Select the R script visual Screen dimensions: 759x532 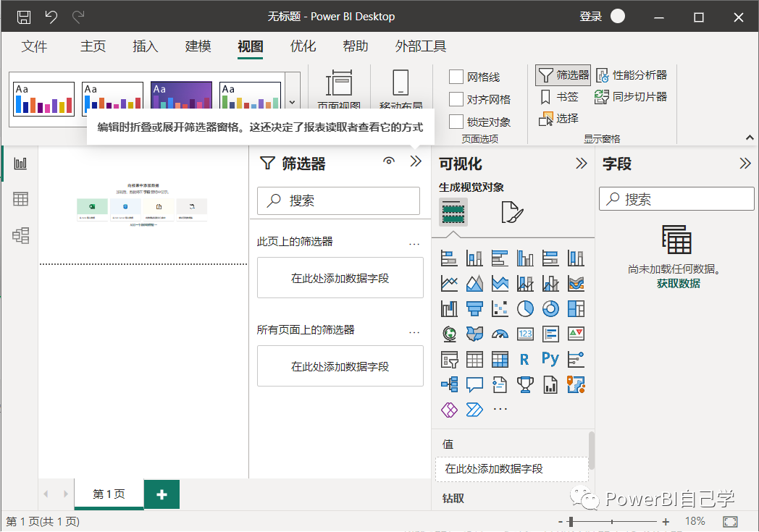coord(524,359)
